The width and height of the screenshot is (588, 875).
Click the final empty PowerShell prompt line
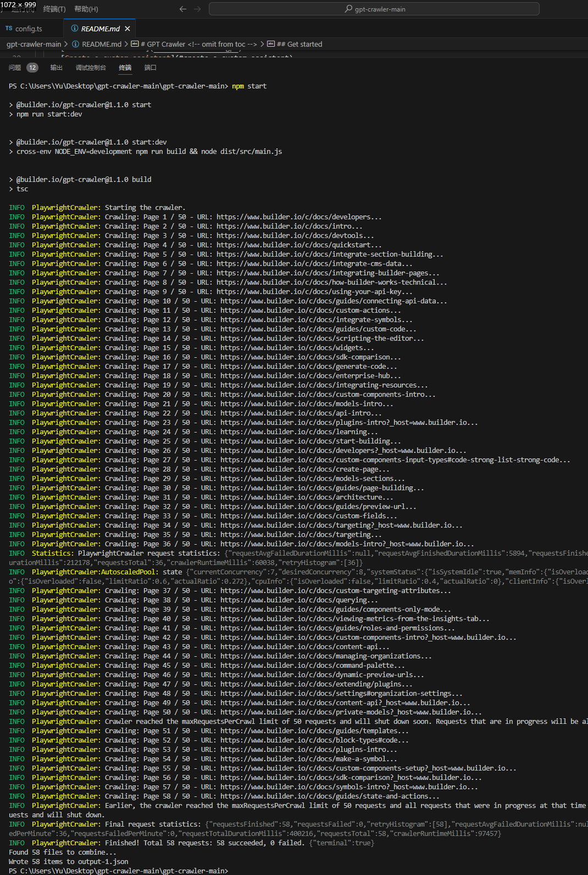coord(118,871)
